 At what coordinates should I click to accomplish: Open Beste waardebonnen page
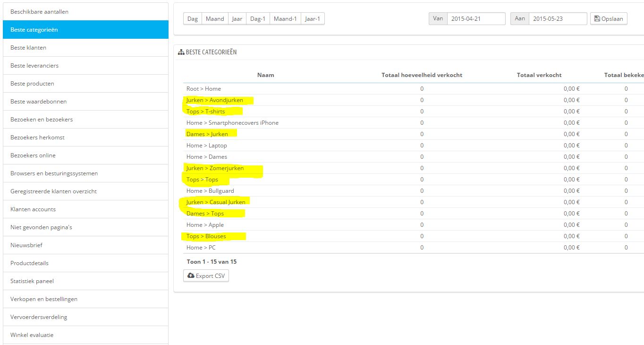(85, 101)
